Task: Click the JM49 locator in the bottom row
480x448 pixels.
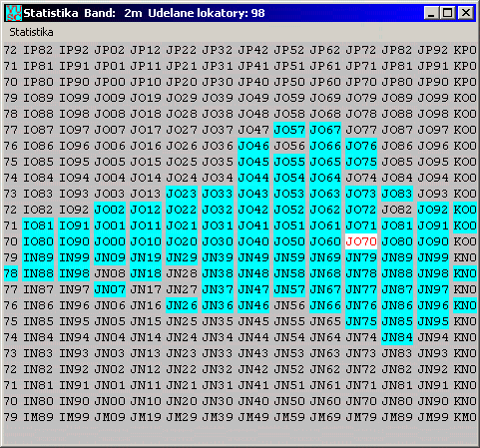Action: pyautogui.click(x=253, y=417)
